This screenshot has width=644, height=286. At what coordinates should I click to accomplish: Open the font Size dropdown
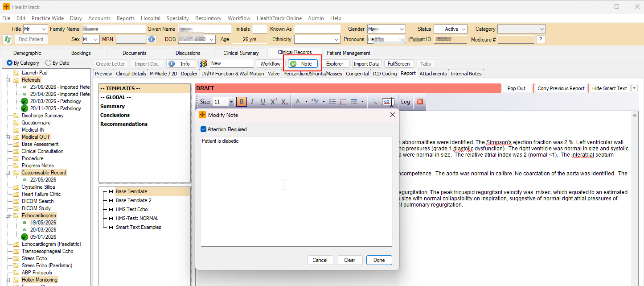(x=231, y=102)
